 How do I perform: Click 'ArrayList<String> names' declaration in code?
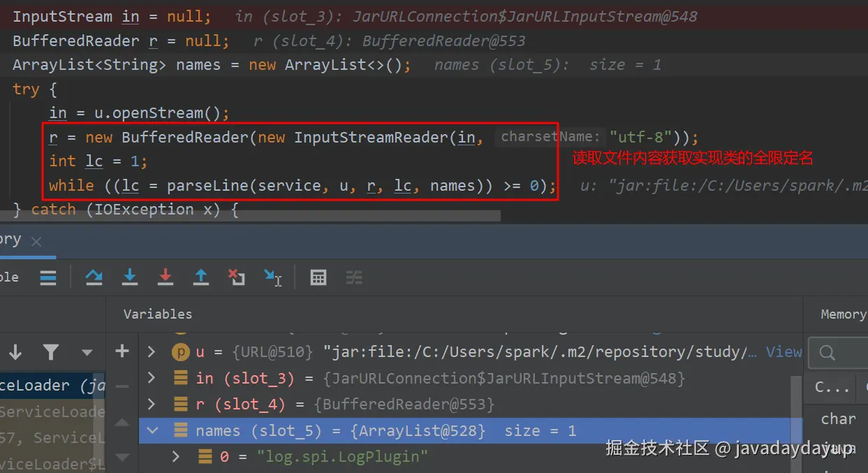[212, 65]
